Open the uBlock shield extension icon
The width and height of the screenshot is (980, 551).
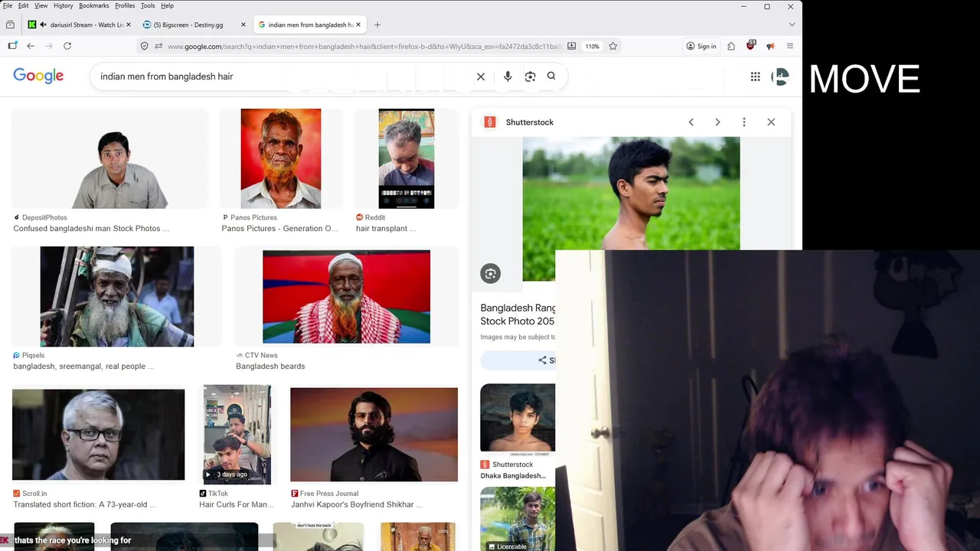750,46
